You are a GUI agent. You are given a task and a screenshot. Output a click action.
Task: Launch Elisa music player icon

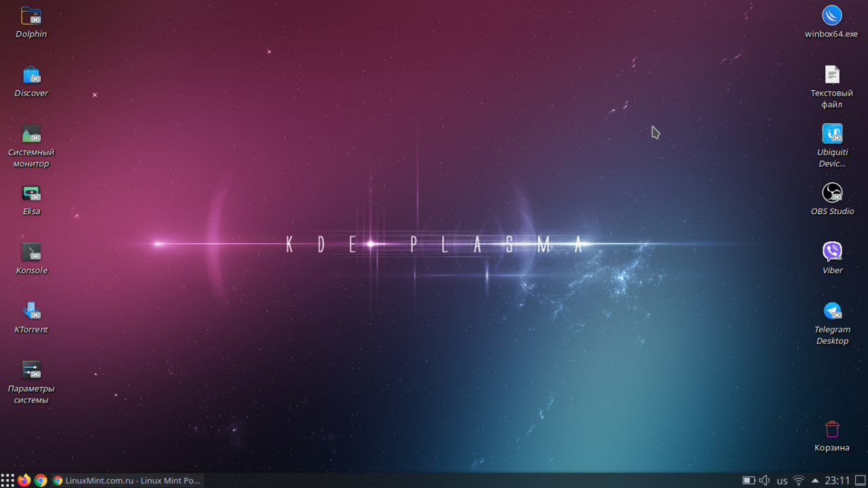[31, 193]
